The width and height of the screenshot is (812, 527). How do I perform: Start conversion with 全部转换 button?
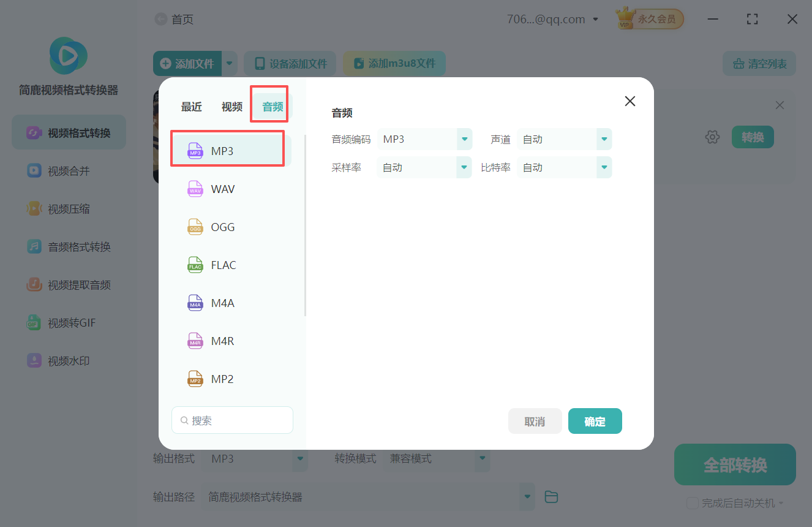pyautogui.click(x=734, y=464)
